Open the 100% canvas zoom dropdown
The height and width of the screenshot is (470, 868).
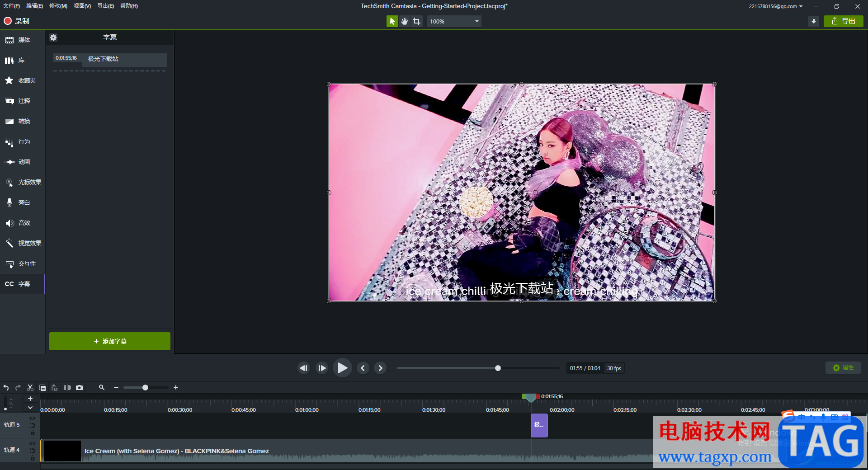tap(454, 21)
